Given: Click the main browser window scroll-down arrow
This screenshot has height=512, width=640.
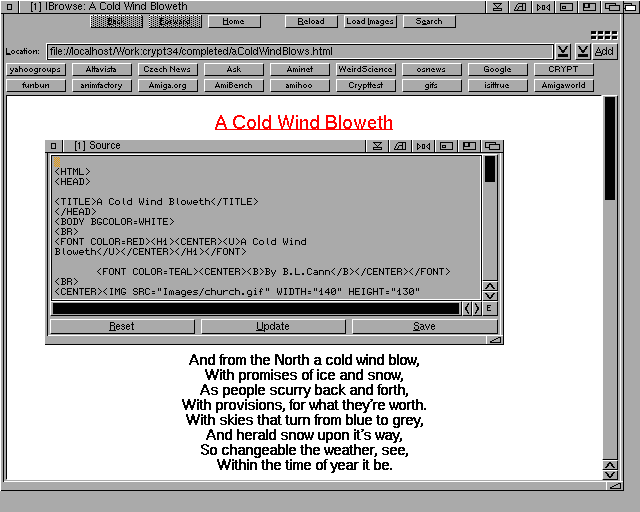Looking at the screenshot, I should click(x=610, y=473).
